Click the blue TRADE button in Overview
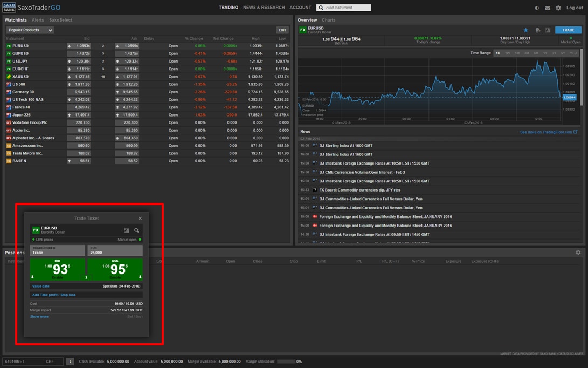The height and width of the screenshot is (368, 588). coord(568,30)
